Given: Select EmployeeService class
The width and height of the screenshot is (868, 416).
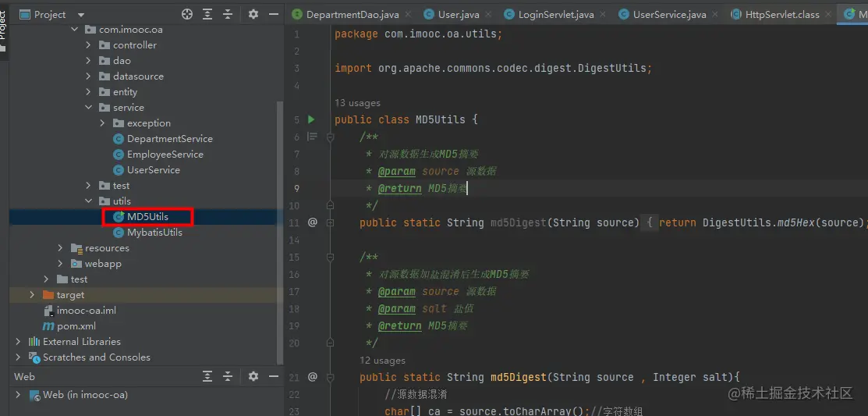Looking at the screenshot, I should (165, 155).
